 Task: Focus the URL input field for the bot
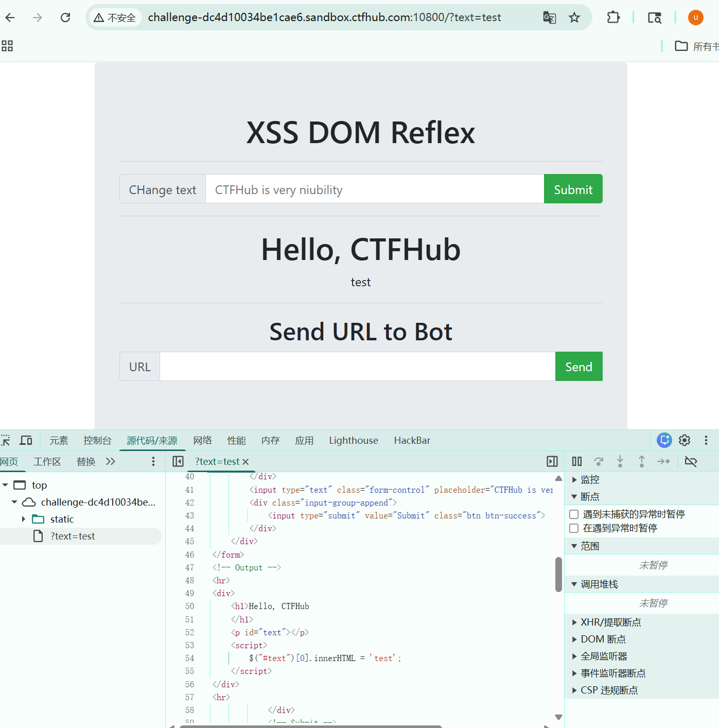[x=358, y=367]
